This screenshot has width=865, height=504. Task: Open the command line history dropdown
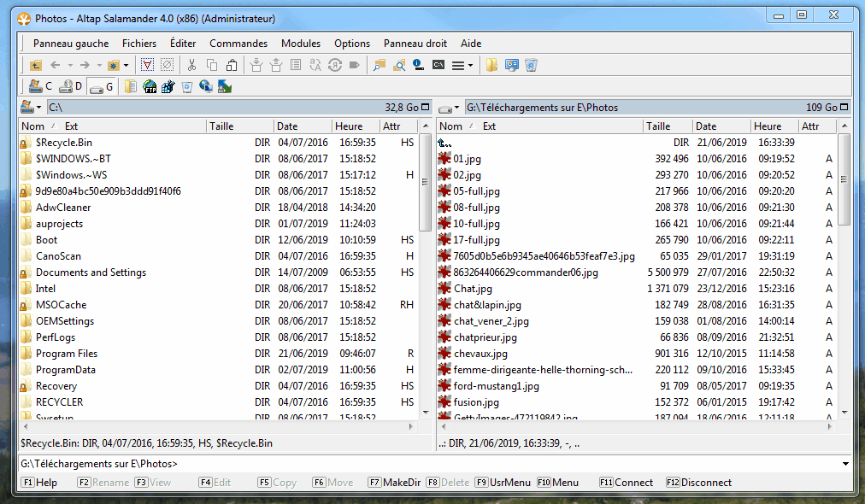(x=845, y=464)
